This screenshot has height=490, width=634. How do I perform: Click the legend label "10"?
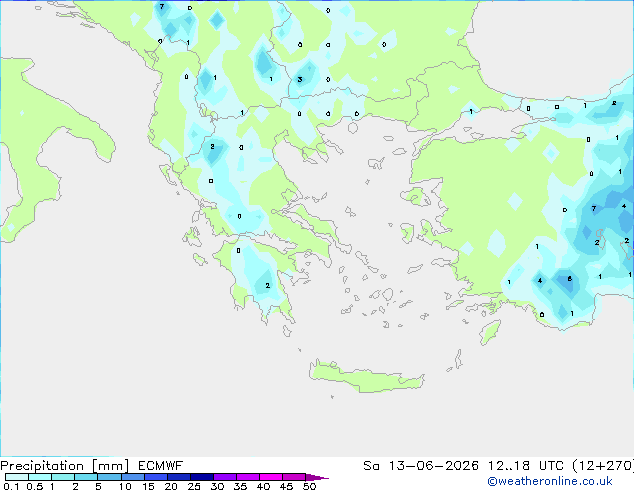(125, 486)
